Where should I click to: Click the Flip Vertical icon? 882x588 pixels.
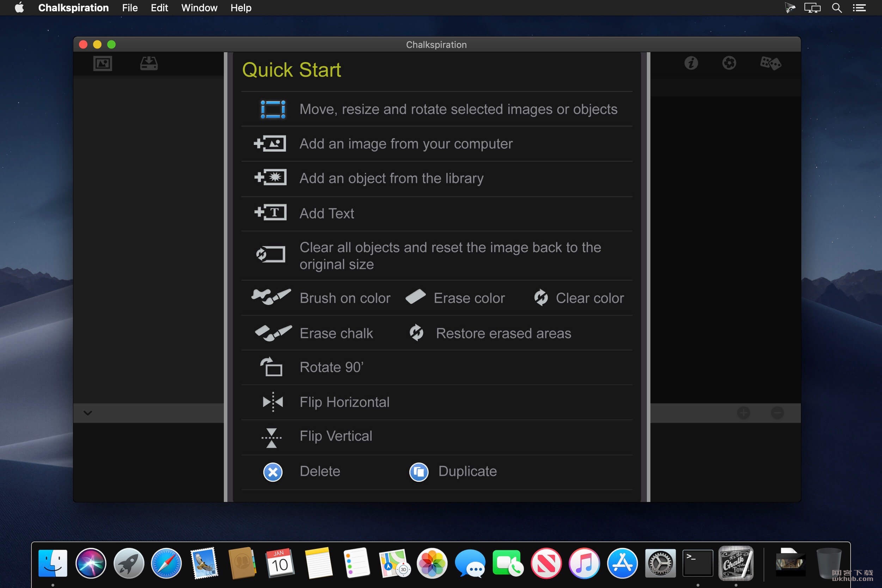pyautogui.click(x=271, y=437)
